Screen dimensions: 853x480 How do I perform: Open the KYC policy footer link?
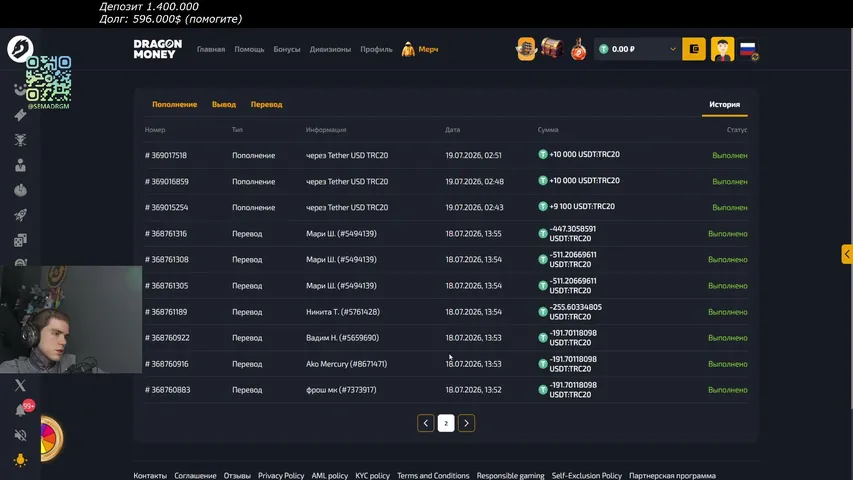[x=373, y=475]
